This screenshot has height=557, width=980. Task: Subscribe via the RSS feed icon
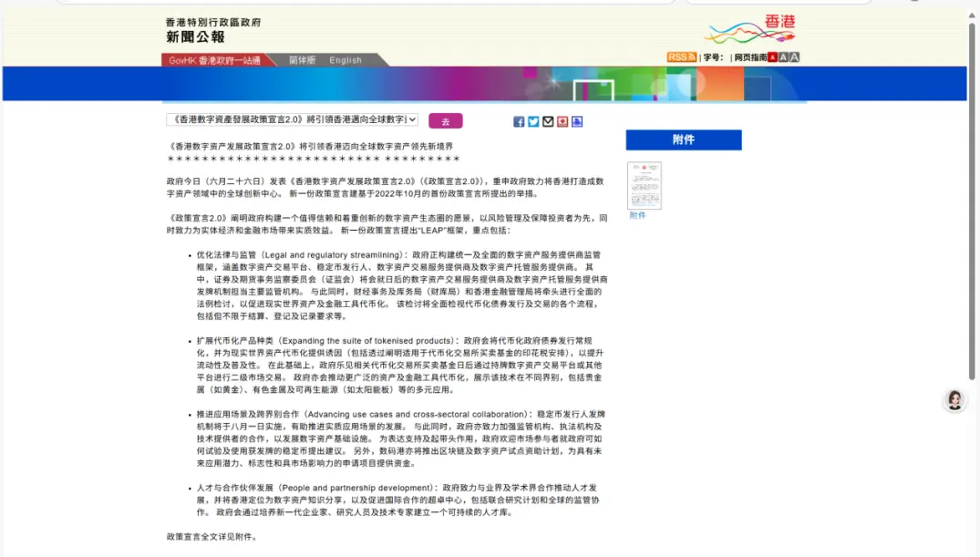coord(681,57)
